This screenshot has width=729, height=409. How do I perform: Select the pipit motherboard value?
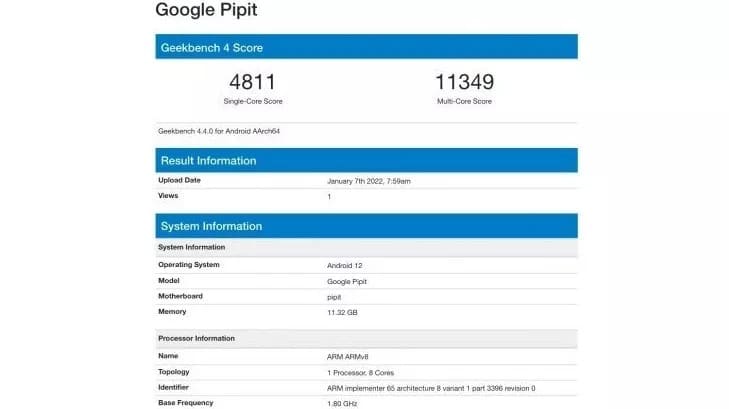(334, 297)
